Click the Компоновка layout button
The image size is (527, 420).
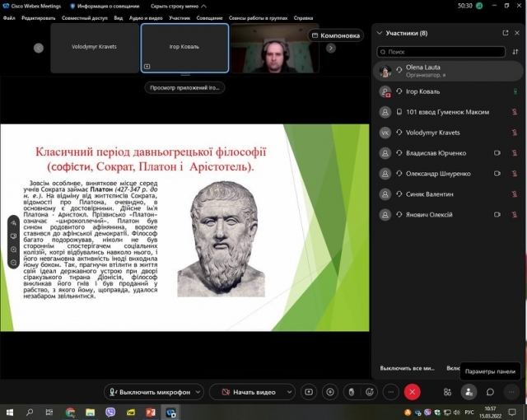[336, 35]
